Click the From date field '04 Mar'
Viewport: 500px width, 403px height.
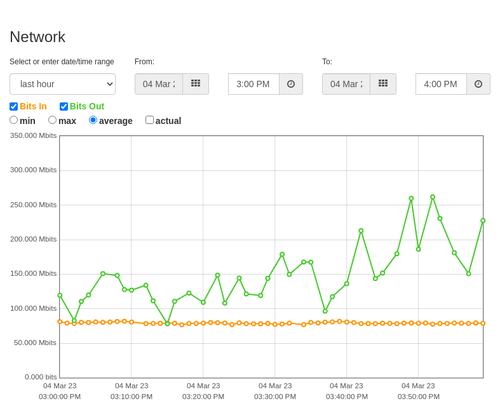click(x=159, y=84)
